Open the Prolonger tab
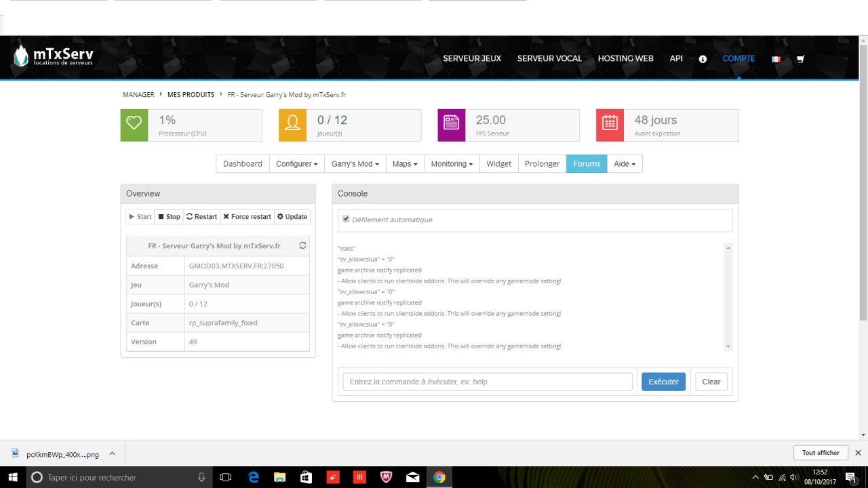868x488 pixels. point(542,164)
